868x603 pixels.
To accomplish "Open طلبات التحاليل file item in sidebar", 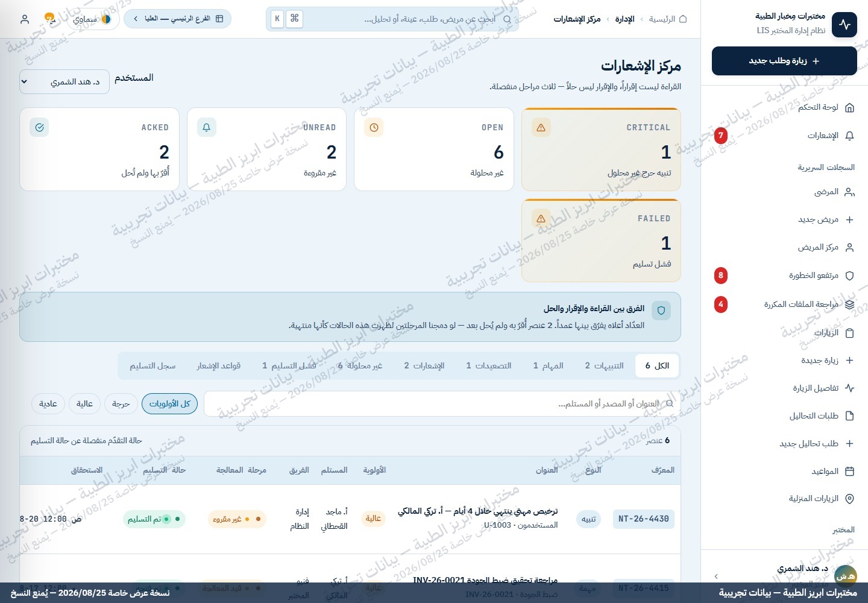I will (784, 416).
